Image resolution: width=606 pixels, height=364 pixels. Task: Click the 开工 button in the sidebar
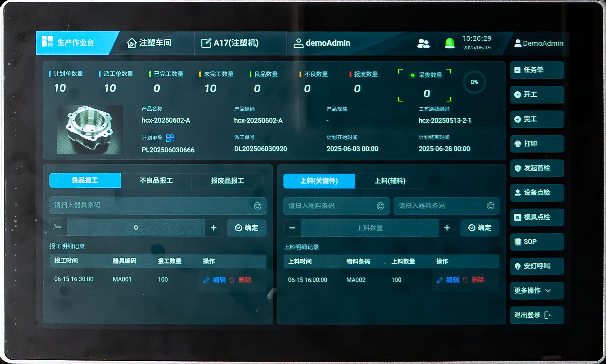click(537, 95)
